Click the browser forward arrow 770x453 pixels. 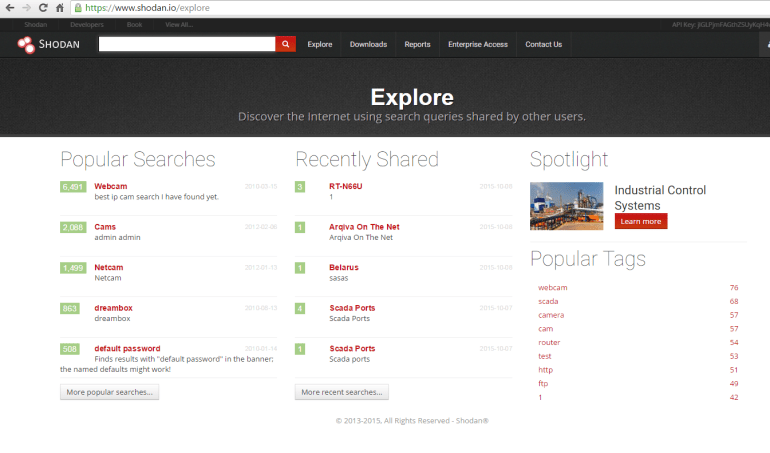point(27,8)
